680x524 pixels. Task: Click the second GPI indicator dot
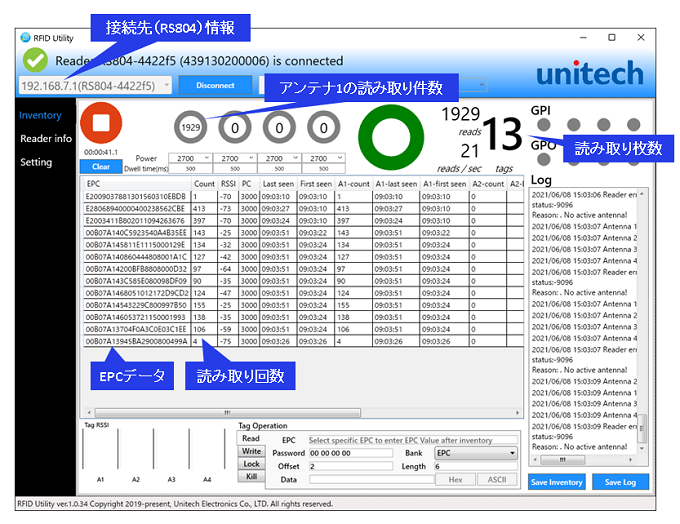573,125
